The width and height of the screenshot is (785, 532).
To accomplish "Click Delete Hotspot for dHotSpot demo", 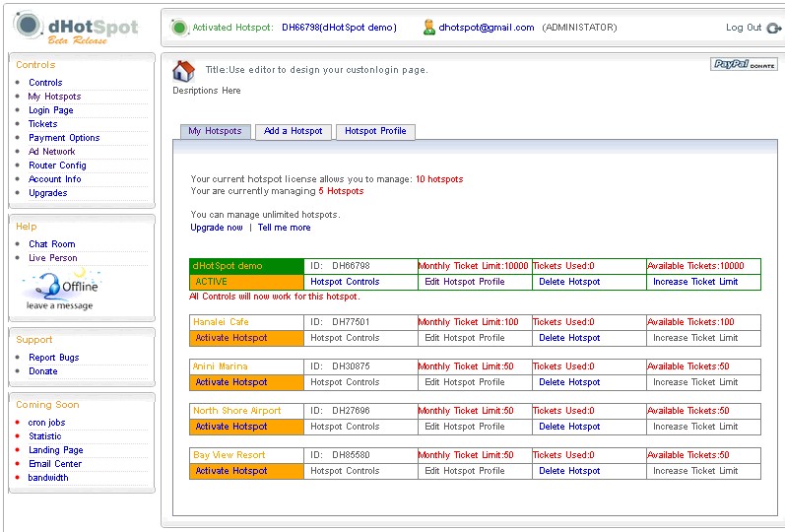I will pos(569,282).
